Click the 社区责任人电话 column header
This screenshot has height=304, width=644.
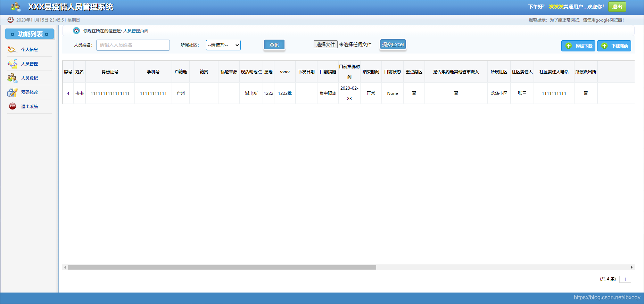[554, 72]
